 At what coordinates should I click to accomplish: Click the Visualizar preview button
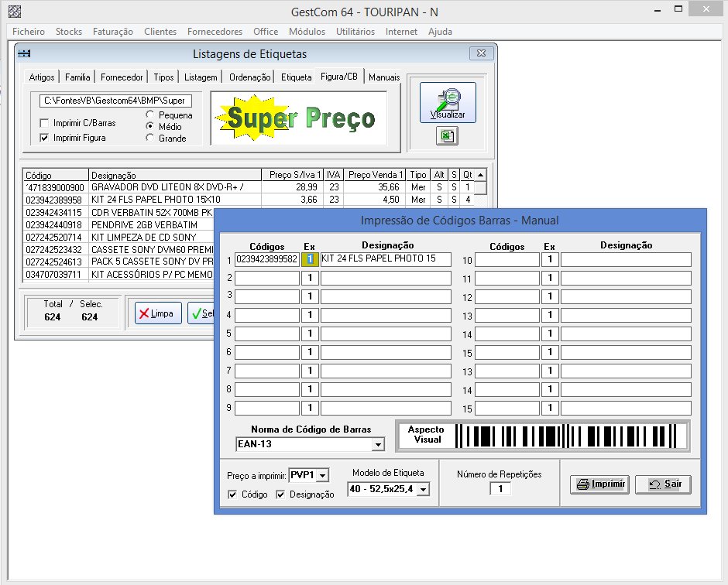point(448,102)
